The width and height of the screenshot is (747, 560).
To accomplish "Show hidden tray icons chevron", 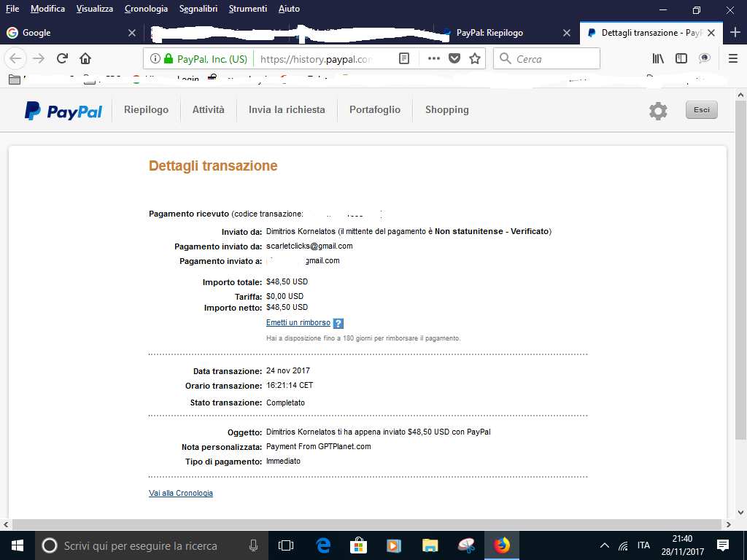I will [x=604, y=545].
